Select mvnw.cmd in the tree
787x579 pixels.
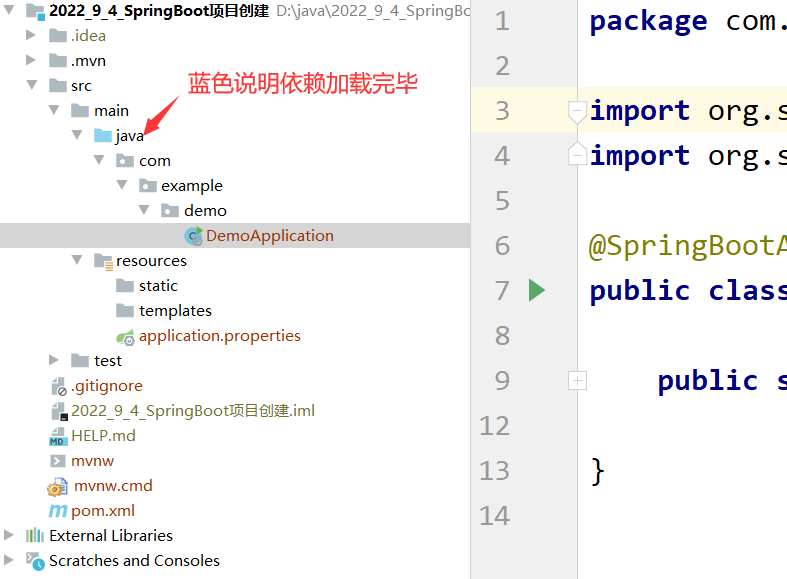pyautogui.click(x=113, y=486)
